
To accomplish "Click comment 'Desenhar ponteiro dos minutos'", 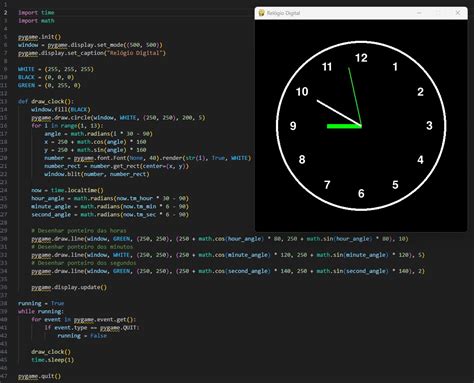I will click(x=82, y=247).
